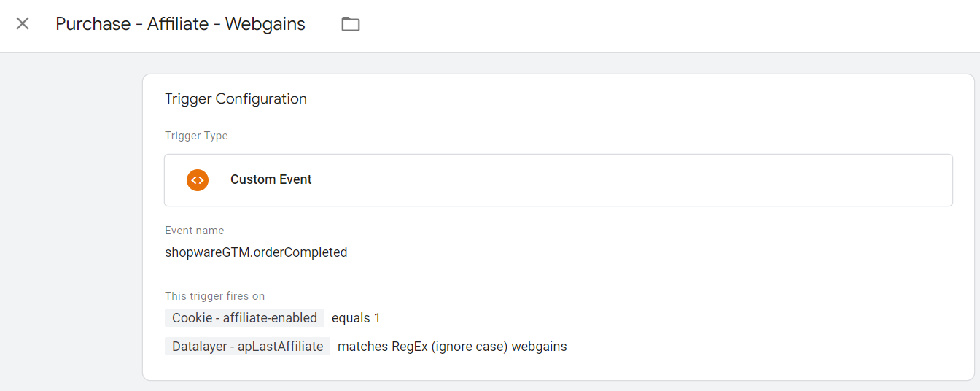Click the Trigger Configuration heading
This screenshot has width=980, height=391.
coord(236,98)
